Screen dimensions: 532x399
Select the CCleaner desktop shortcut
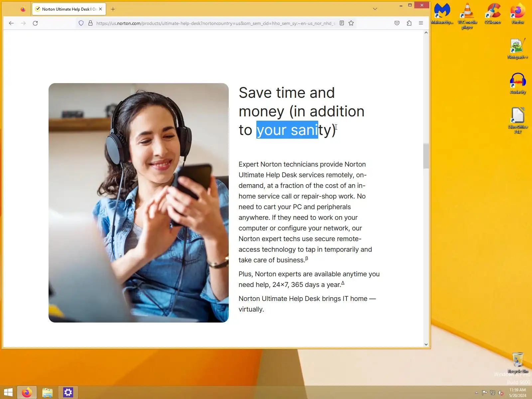[493, 14]
